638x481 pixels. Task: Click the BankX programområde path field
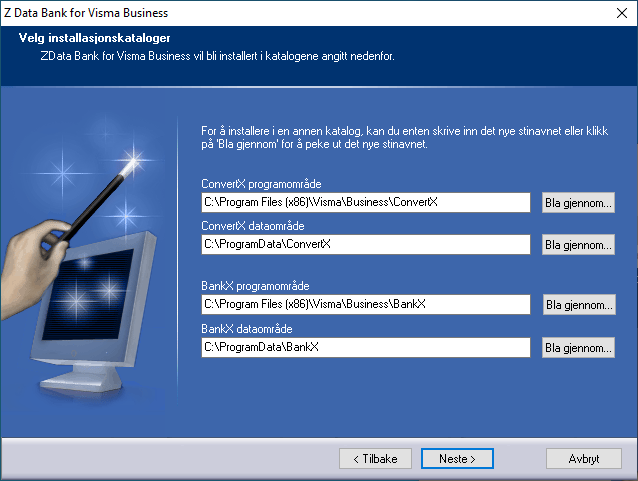365,304
